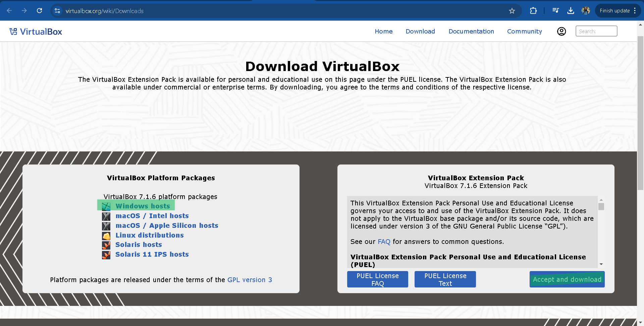Open the browser extensions puzzle icon
644x326 pixels.
533,11
